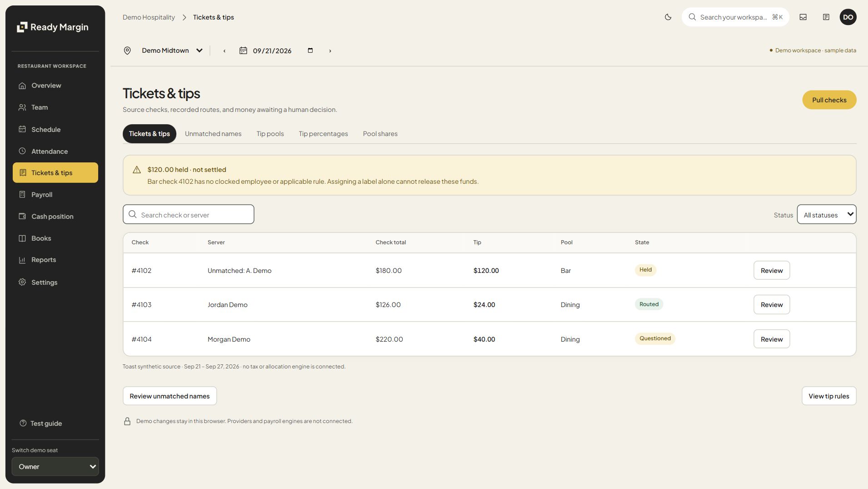Image resolution: width=868 pixels, height=489 pixels.
Task: Click the warning triangle in held banner
Action: pos(136,170)
